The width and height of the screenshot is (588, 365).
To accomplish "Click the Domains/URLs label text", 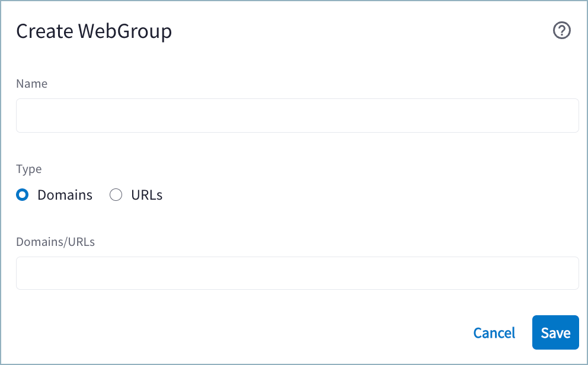I will click(55, 242).
